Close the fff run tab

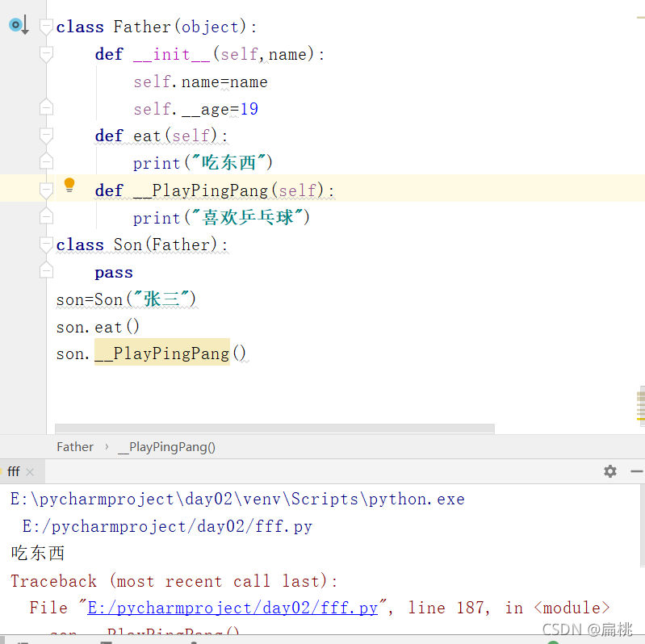(31, 472)
